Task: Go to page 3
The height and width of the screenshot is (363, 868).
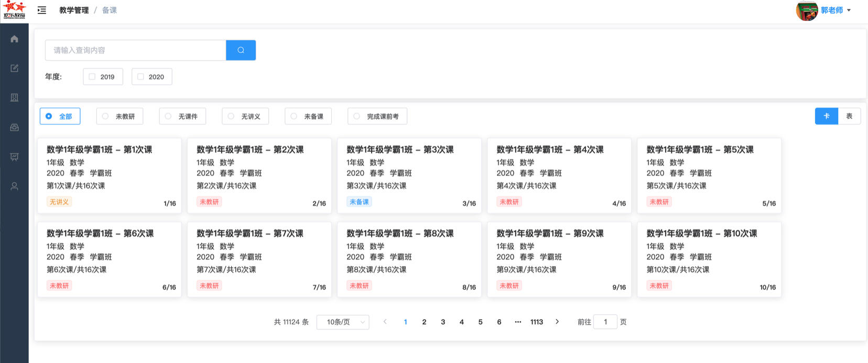Action: pyautogui.click(x=443, y=322)
